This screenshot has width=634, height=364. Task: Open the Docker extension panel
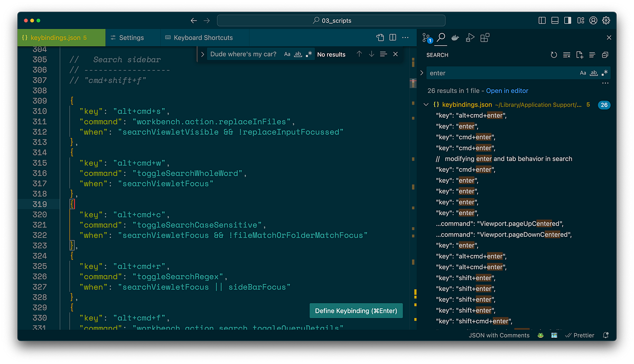pos(455,38)
